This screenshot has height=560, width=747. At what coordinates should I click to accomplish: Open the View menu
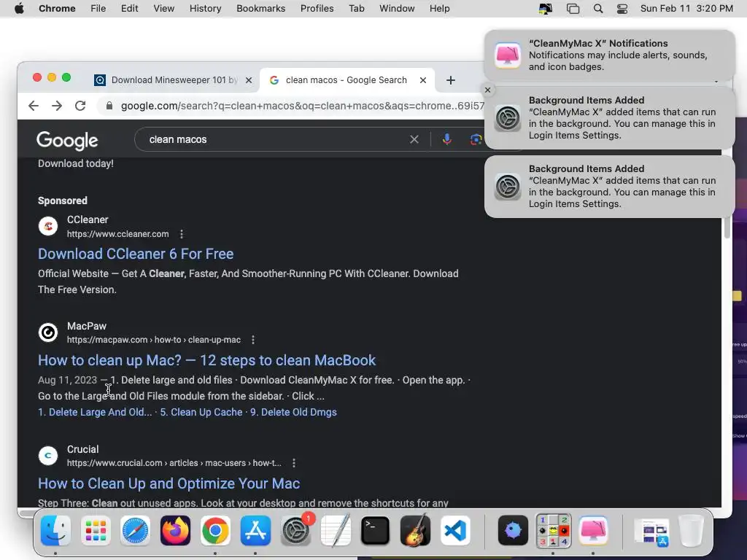(x=164, y=9)
